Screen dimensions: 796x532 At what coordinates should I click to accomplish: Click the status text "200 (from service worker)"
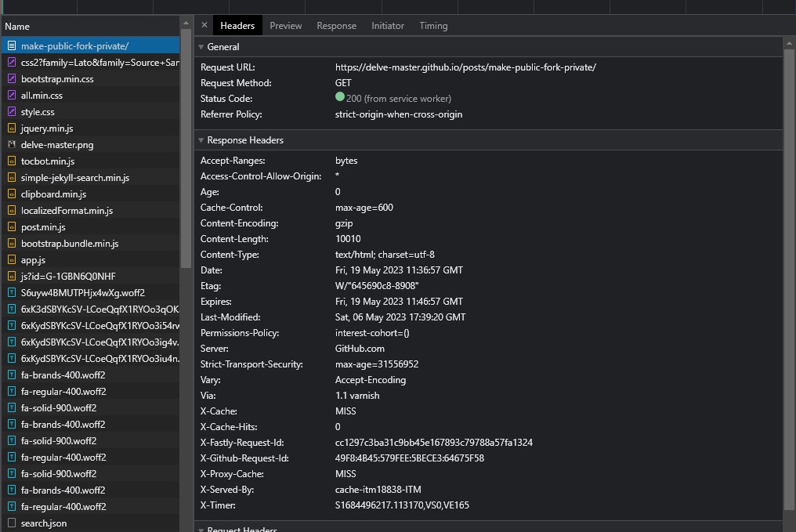click(x=399, y=99)
